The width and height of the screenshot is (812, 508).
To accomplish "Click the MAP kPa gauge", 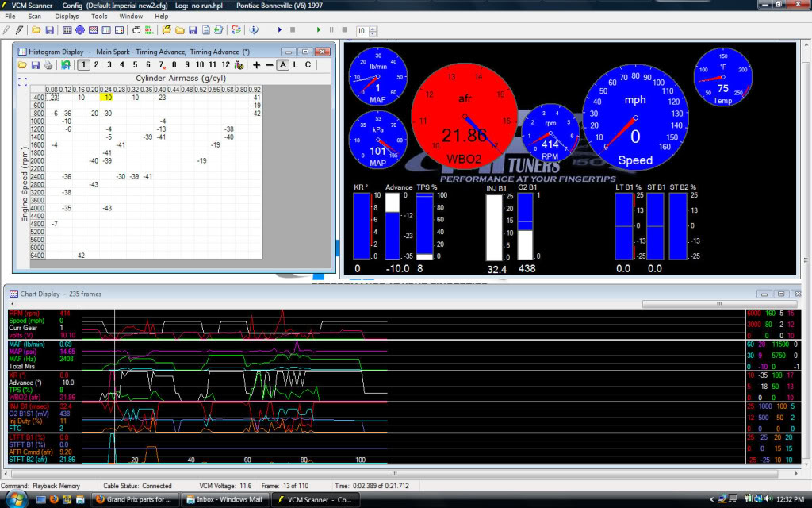I will pos(378,140).
